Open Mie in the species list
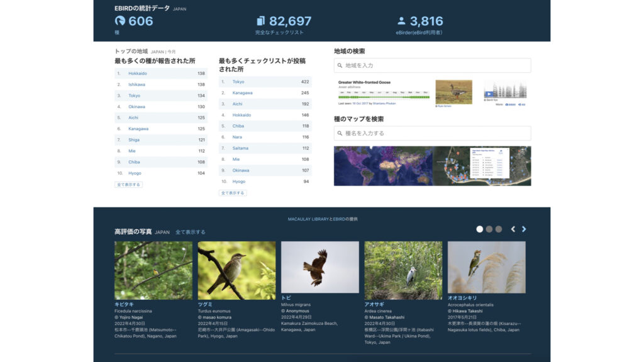Viewport: 644px width, 362px height. (132, 151)
